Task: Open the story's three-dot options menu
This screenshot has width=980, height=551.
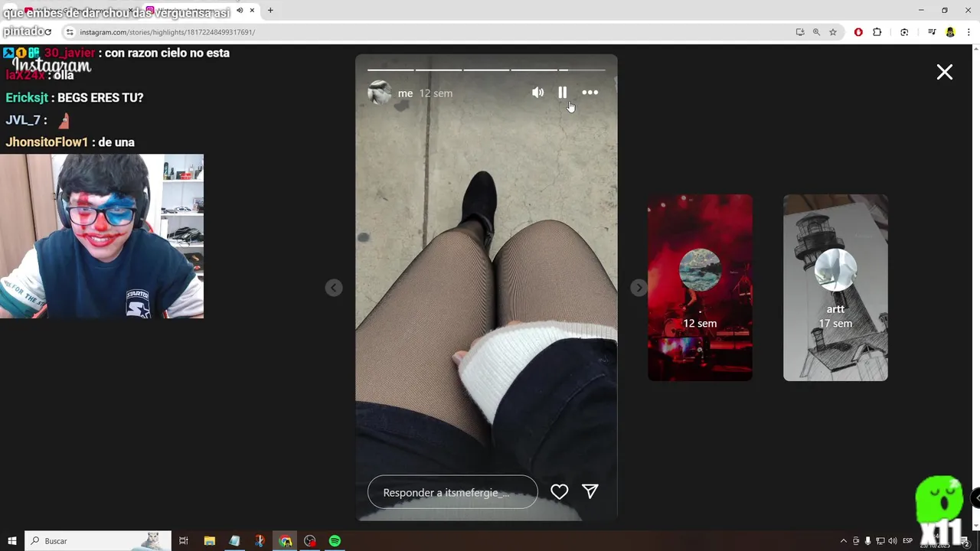Action: tap(590, 93)
